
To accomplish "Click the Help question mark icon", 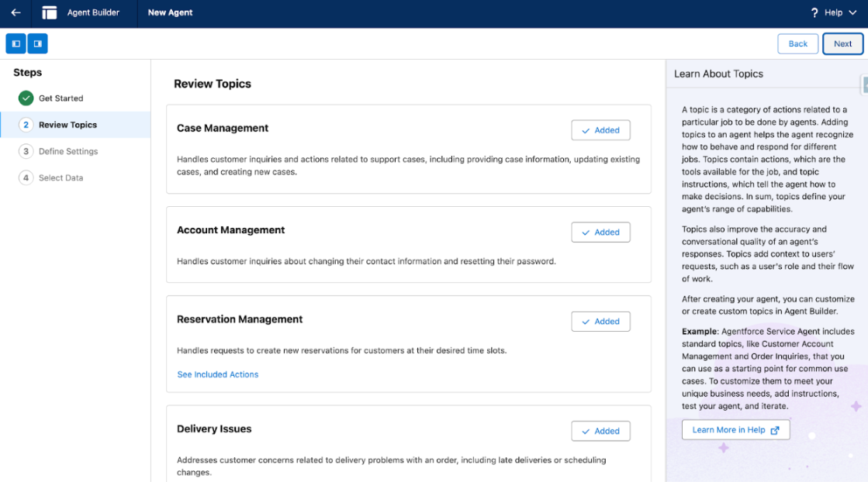I will coord(814,13).
